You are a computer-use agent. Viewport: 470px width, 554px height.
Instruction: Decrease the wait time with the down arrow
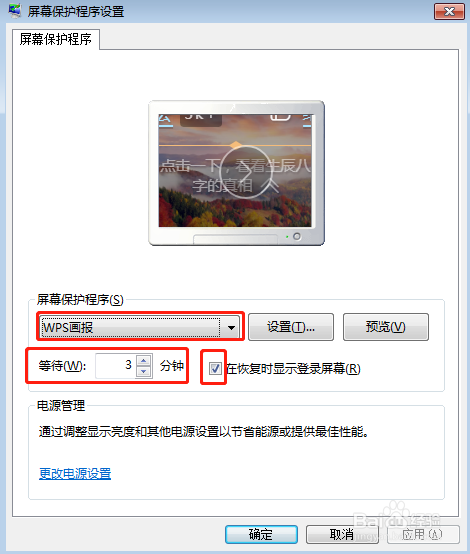click(x=143, y=372)
